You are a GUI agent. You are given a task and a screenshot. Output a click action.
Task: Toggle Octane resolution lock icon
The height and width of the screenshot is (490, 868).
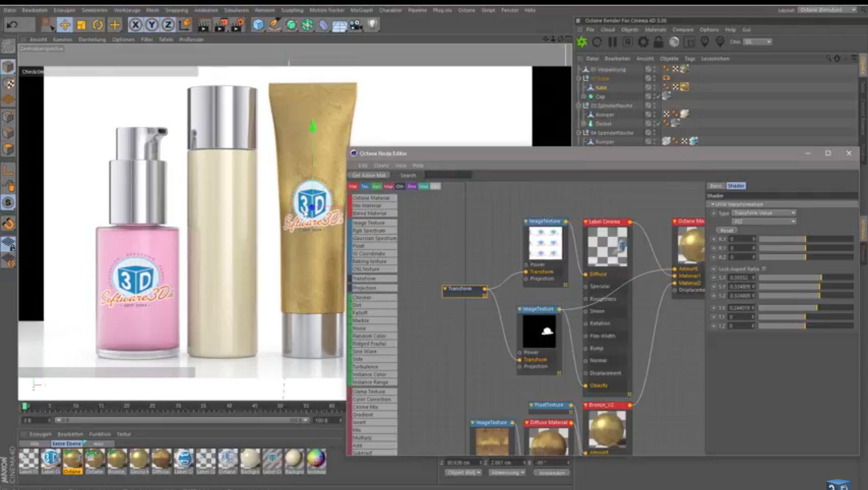point(659,42)
